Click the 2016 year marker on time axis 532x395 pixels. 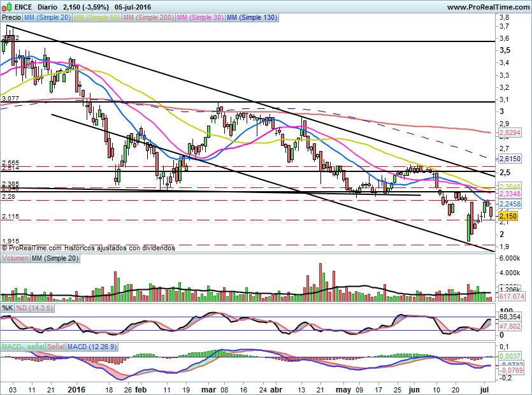tap(76, 389)
